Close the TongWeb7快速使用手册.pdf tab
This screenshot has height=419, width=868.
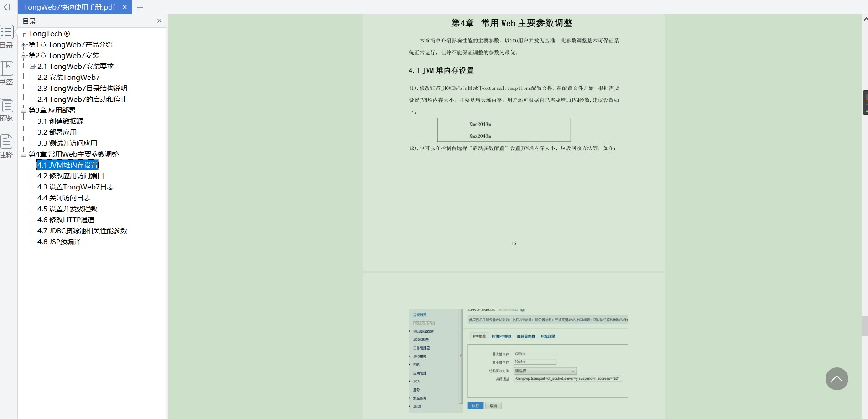tap(125, 7)
